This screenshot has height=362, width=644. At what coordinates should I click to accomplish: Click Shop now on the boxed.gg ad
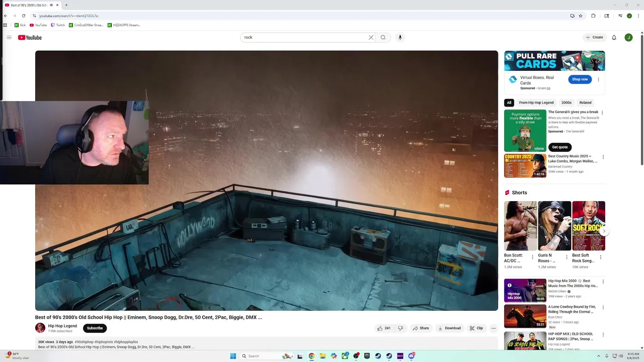coord(580,79)
